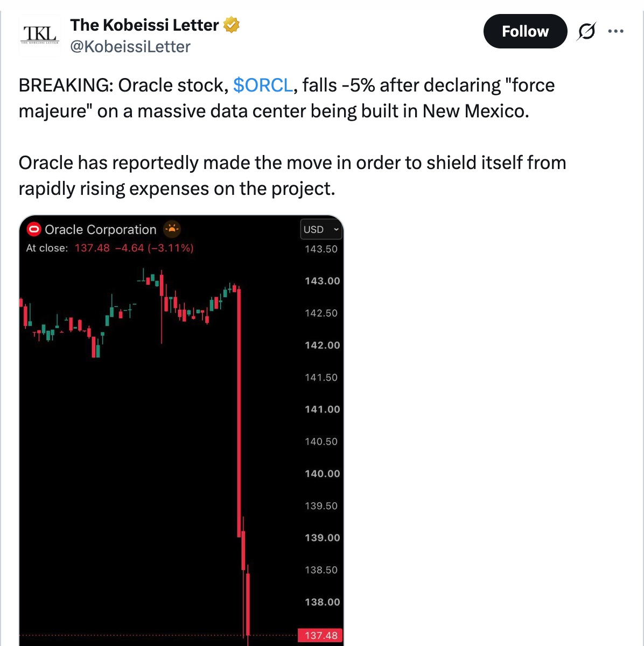
Task: Visit the @KobeissiLetter handle
Action: tap(130, 47)
